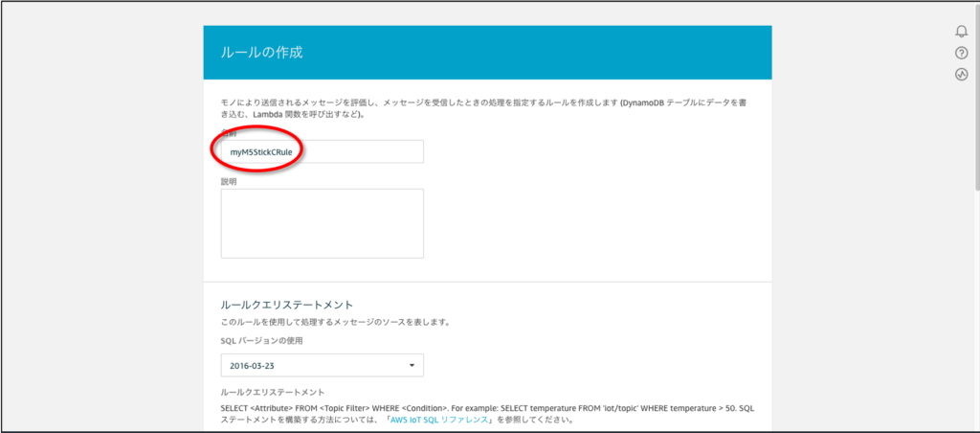Focus the empty 説明 description text area
Image resolution: width=980 pixels, height=433 pixels.
tap(322, 223)
